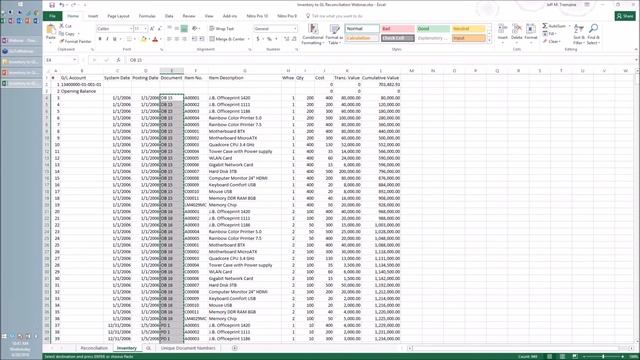This screenshot has width=640, height=360.
Task: Open Format as Table gallery
Action: pyautogui.click(x=335, y=34)
